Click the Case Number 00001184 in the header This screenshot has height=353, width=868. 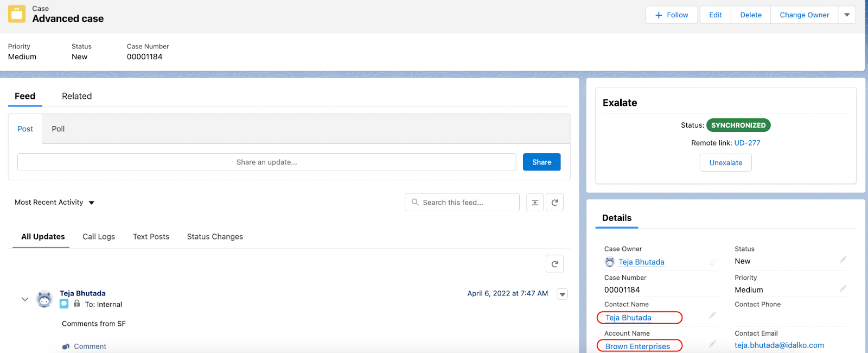pos(145,56)
